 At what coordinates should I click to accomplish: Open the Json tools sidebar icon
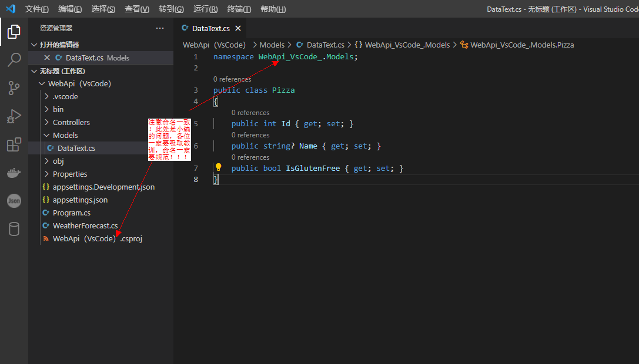[x=14, y=201]
